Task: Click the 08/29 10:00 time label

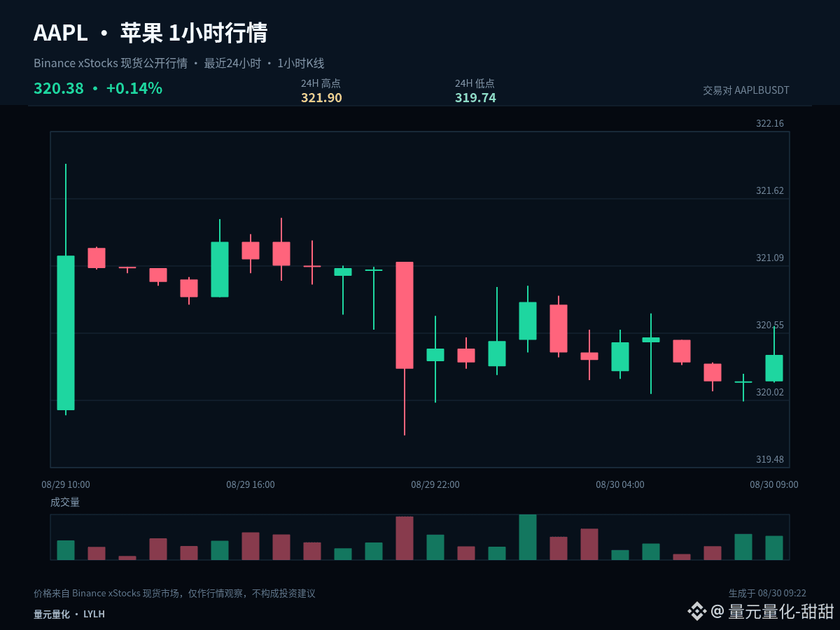Action: point(66,484)
